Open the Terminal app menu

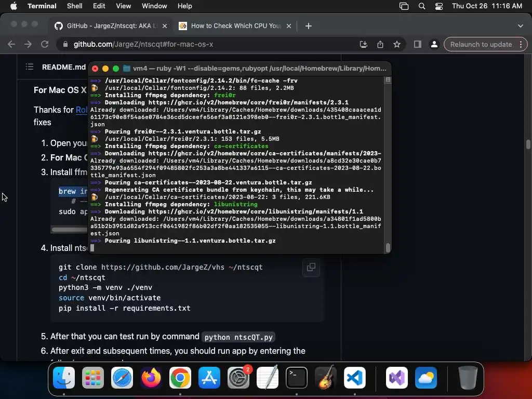(42, 6)
